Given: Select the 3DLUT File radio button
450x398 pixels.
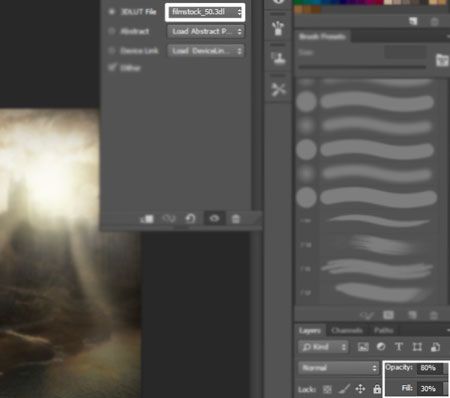Looking at the screenshot, I should 112,12.
